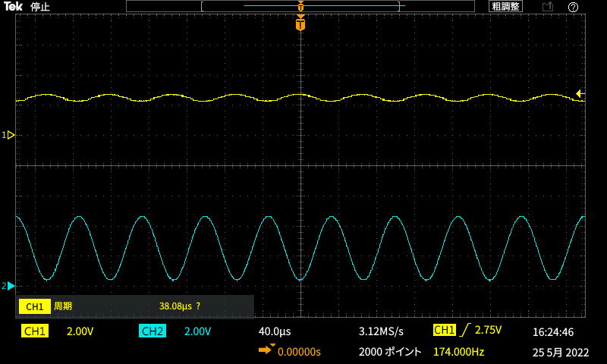The height and width of the screenshot is (364, 607).
Task: Select the orange trigger position T marker
Action: (x=301, y=24)
